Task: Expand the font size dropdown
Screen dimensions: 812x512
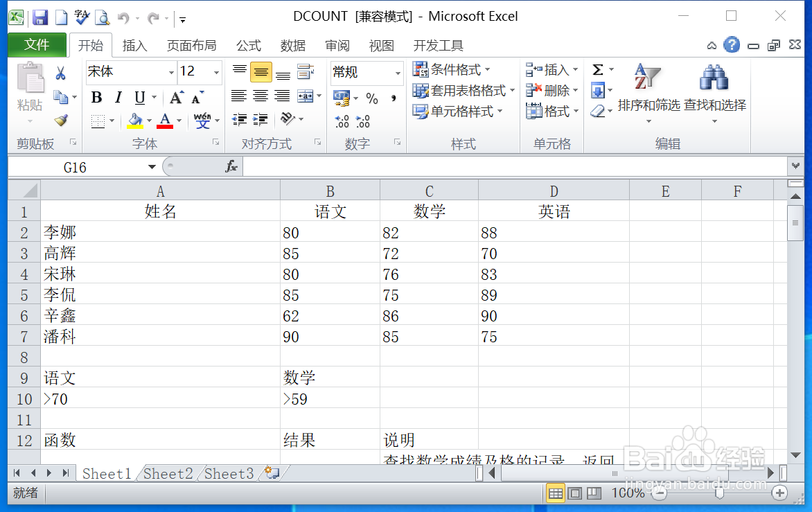Action: 216,73
